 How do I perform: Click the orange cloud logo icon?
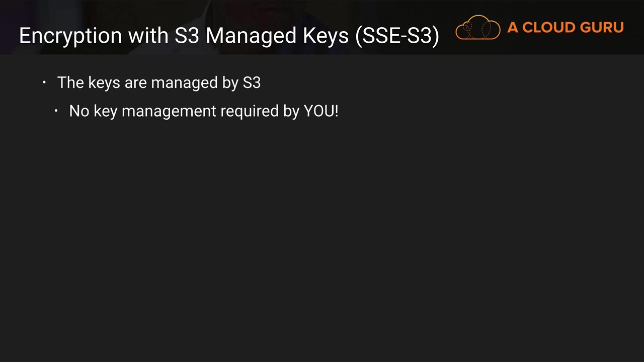pyautogui.click(x=477, y=28)
